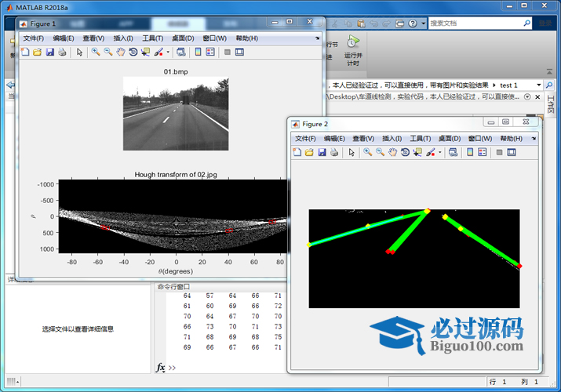This screenshot has height=392, width=561.
Task: Click the Zoom Out tool in Figure 2
Action: 380,152
